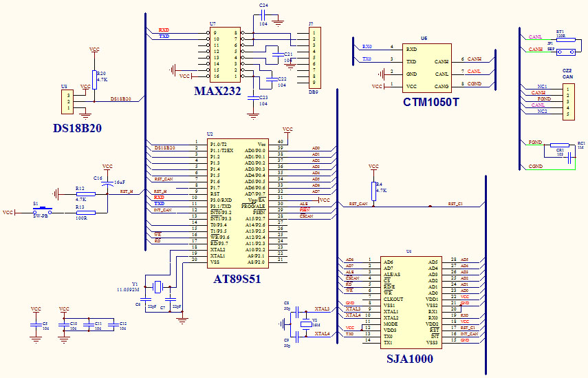Select the C22 capacitor symbol
This screenshot has width=588, height=378.
(271, 80)
